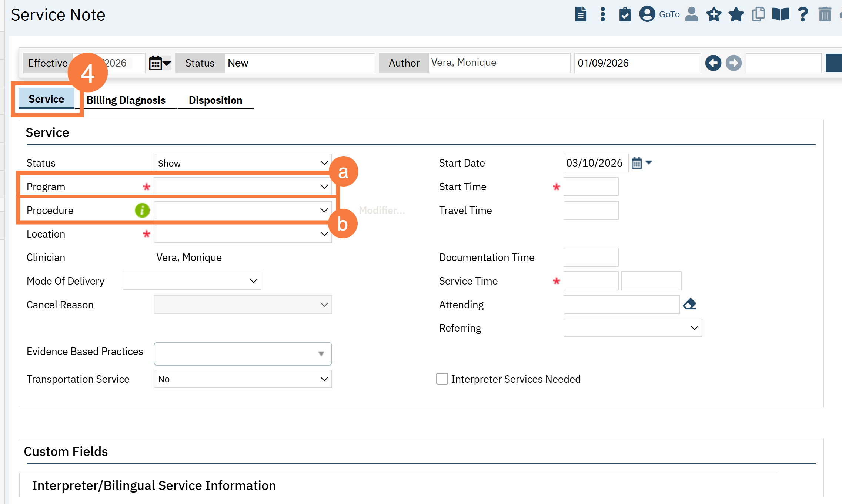Expand the Program dropdown
The image size is (842, 504).
[243, 187]
